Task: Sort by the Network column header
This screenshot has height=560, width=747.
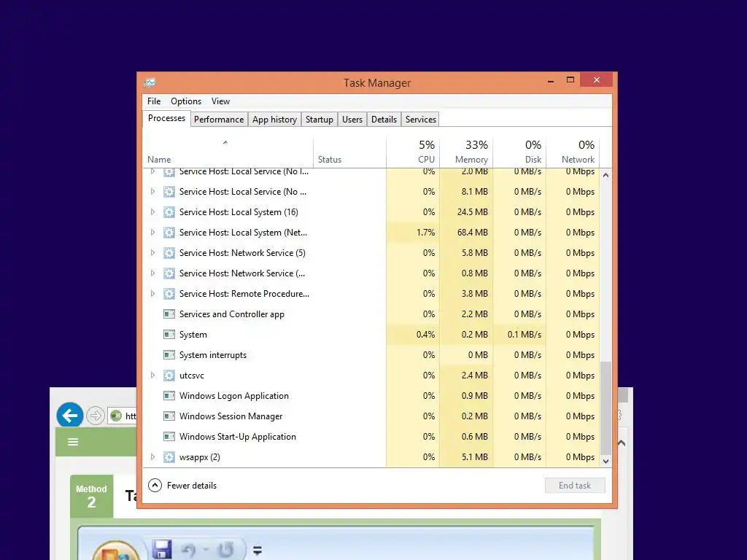Action: 573,152
